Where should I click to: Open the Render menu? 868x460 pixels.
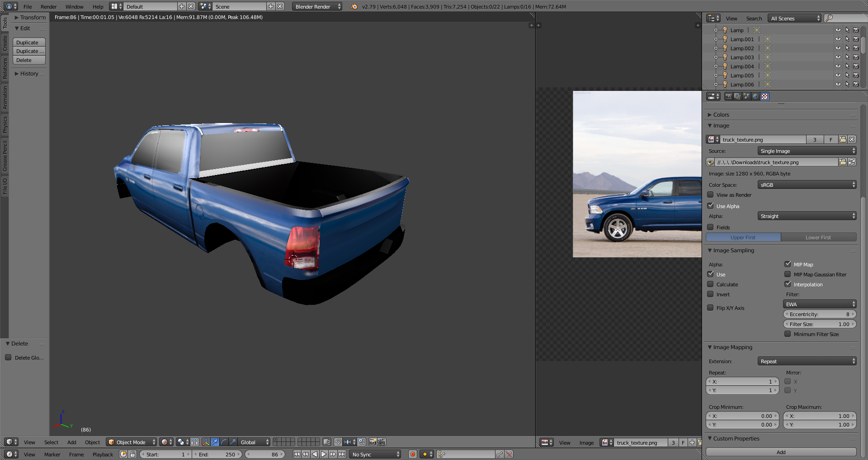pos(48,7)
